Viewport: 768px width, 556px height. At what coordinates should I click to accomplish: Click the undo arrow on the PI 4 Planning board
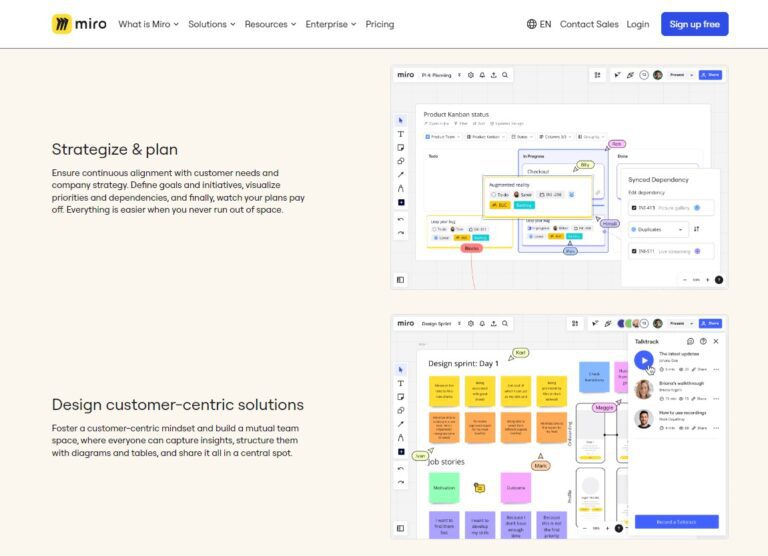click(401, 217)
